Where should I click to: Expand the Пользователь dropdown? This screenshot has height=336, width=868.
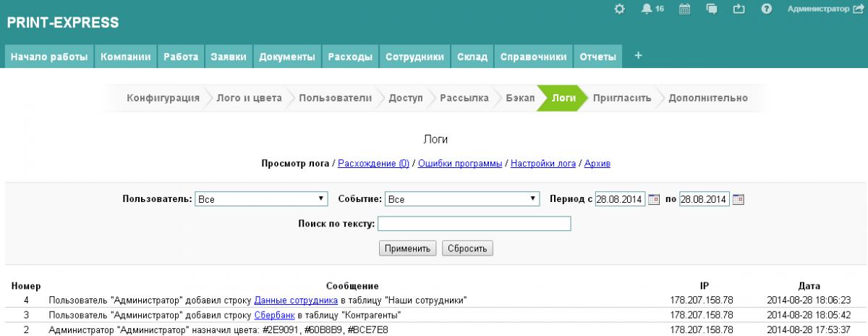(262, 199)
